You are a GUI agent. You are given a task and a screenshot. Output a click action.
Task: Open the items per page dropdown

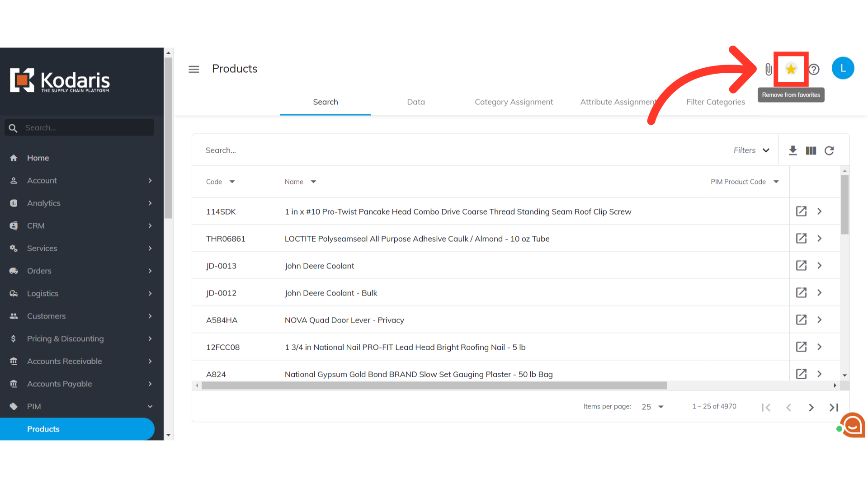pos(652,407)
